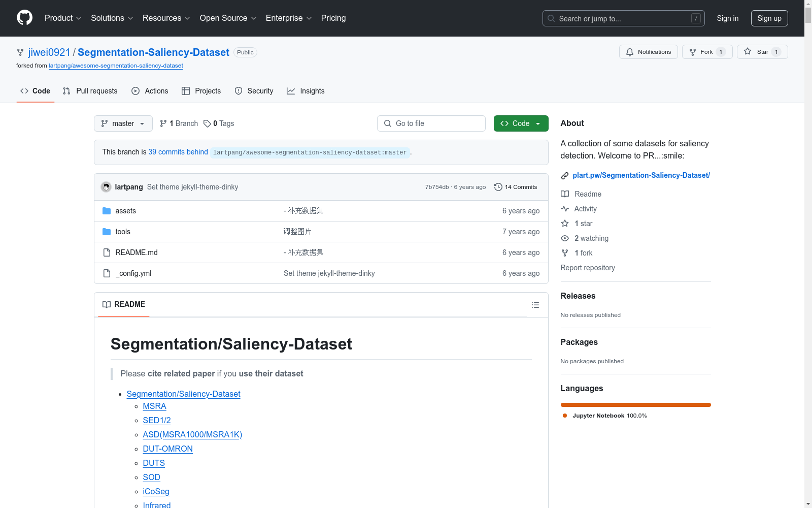Screen dimensions: 812x508
Task: Open the master branch selector
Action: coord(123,123)
